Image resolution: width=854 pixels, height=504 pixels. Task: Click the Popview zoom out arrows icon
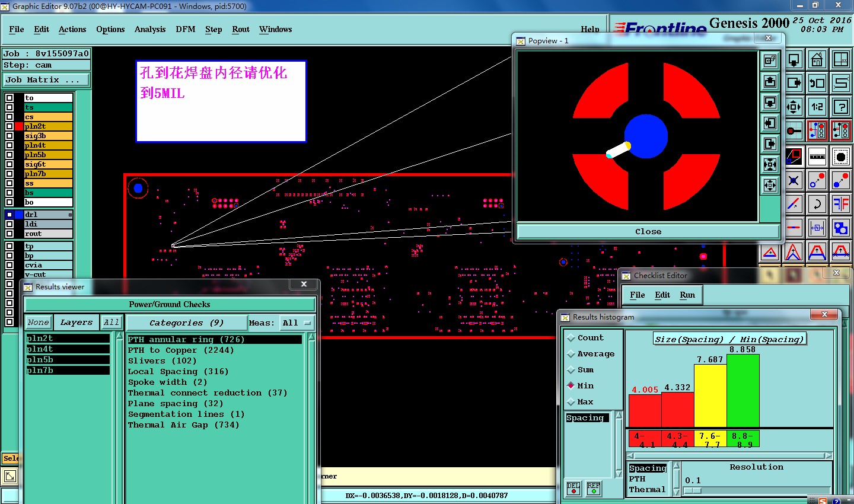(x=770, y=185)
